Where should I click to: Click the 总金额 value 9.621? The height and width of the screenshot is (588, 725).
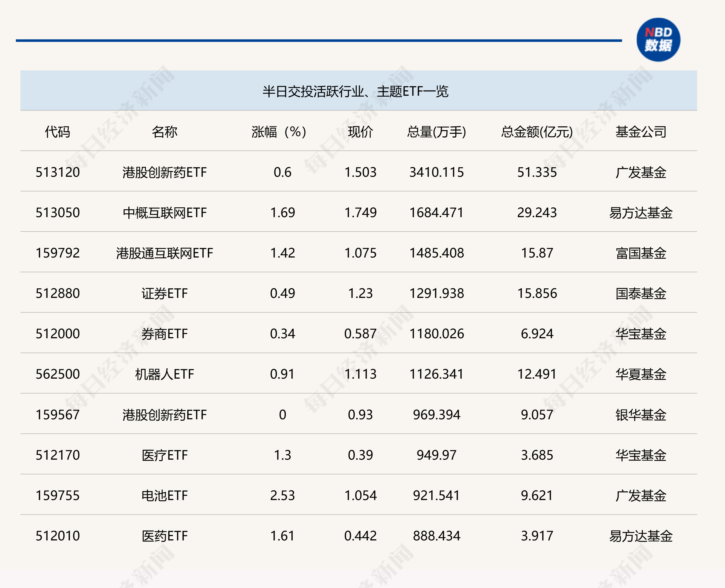(537, 495)
